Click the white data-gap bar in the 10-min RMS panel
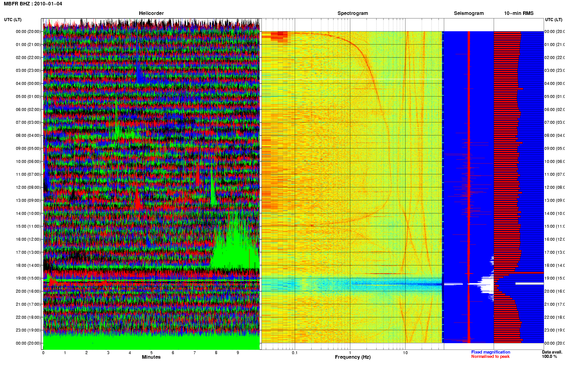 click(529, 284)
